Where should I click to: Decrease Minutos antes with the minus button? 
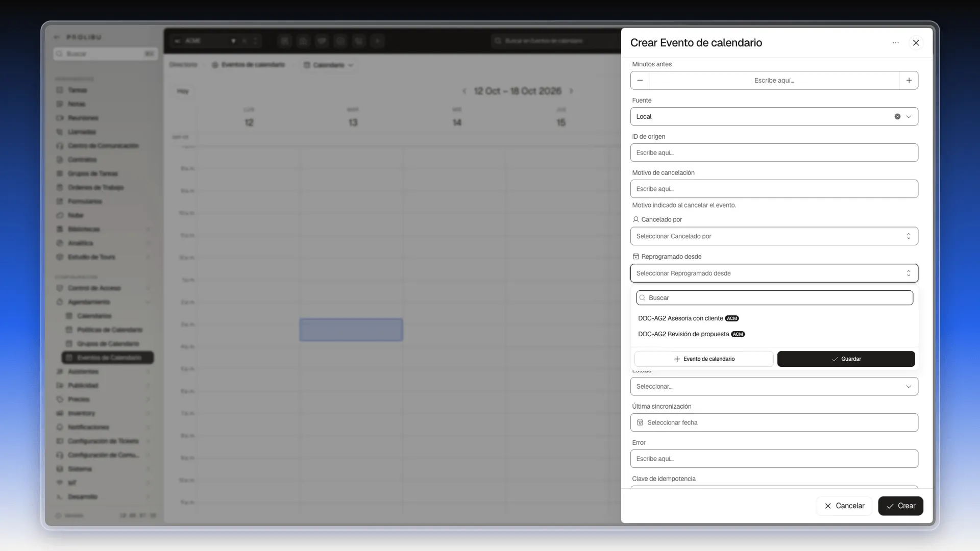point(640,80)
